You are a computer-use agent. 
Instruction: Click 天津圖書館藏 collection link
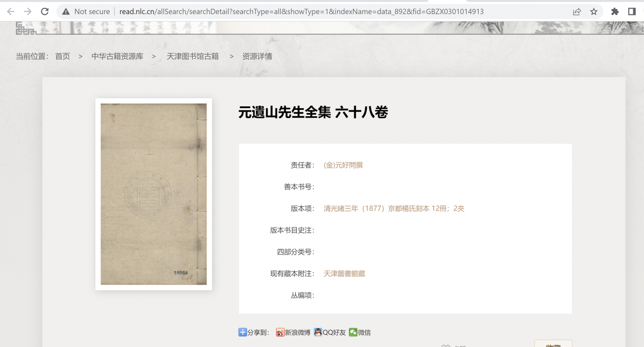(344, 273)
